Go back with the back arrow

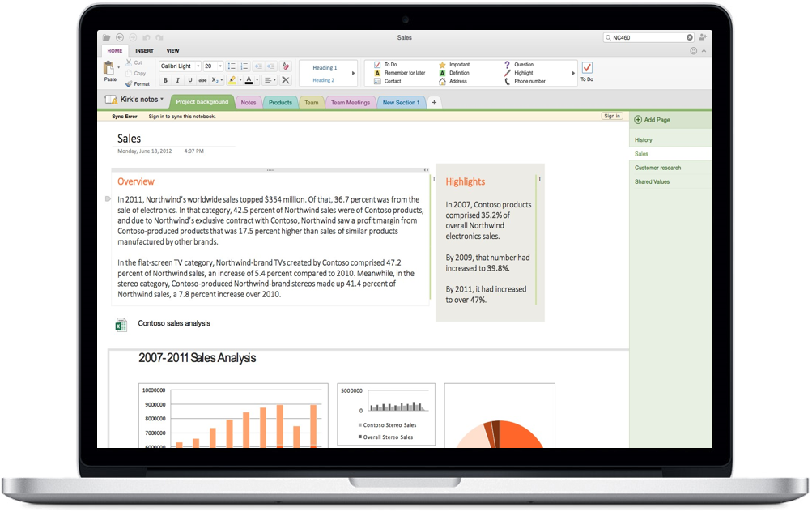click(x=120, y=37)
